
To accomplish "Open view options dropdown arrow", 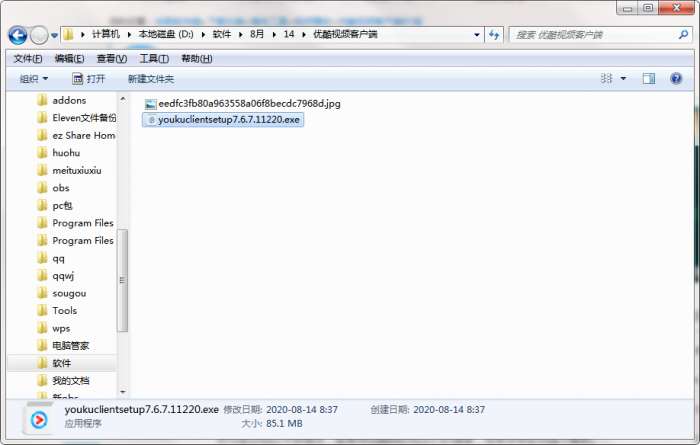I will [623, 79].
